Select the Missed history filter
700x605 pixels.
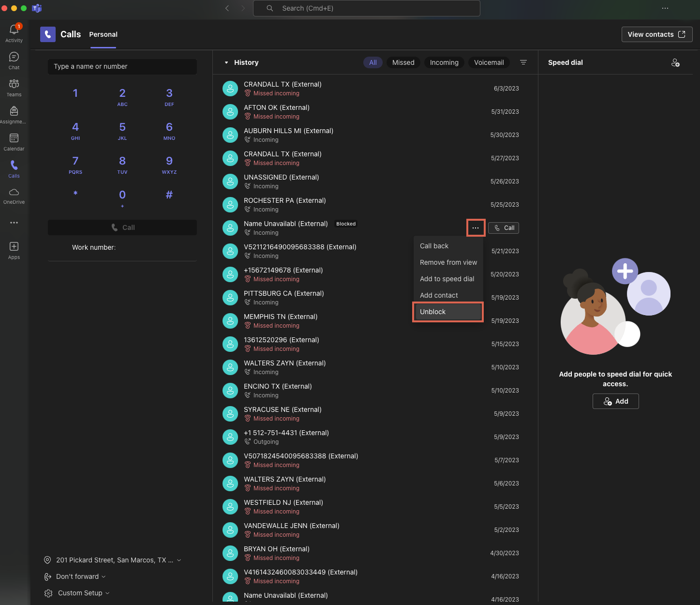click(403, 62)
